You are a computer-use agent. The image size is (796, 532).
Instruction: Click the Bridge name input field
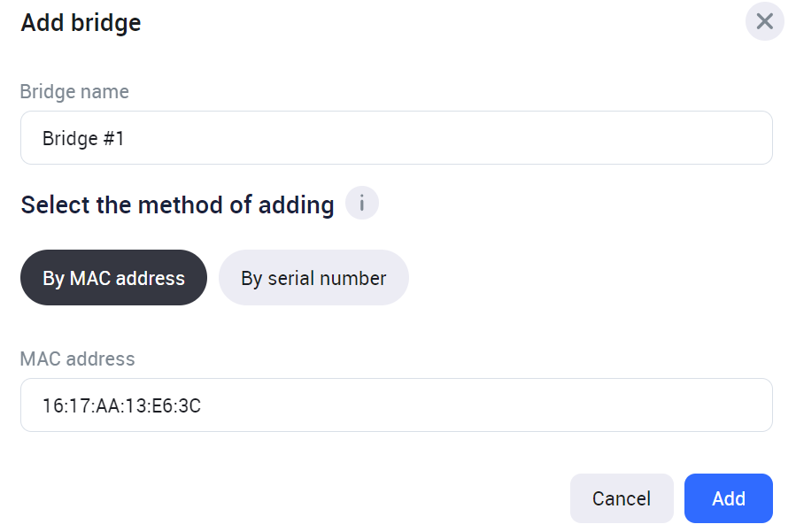click(396, 138)
